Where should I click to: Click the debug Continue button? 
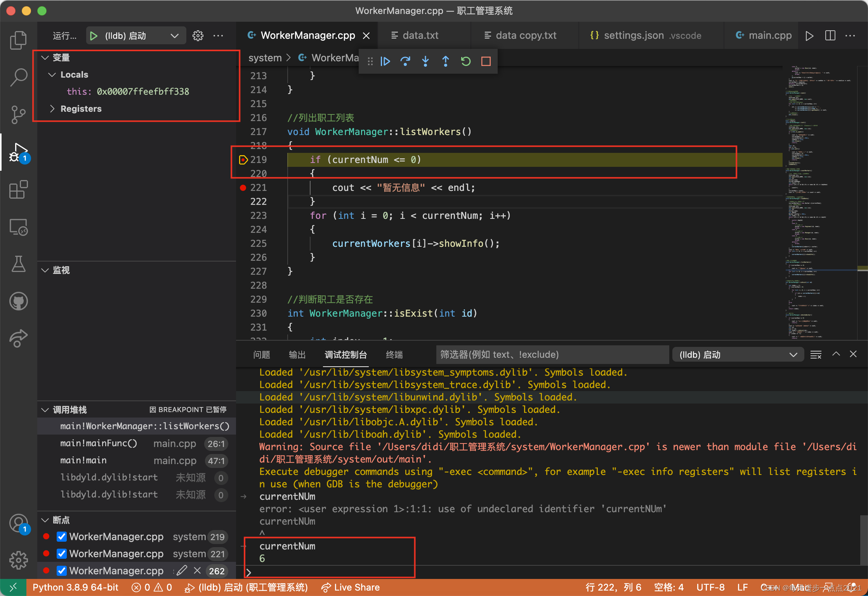point(385,61)
